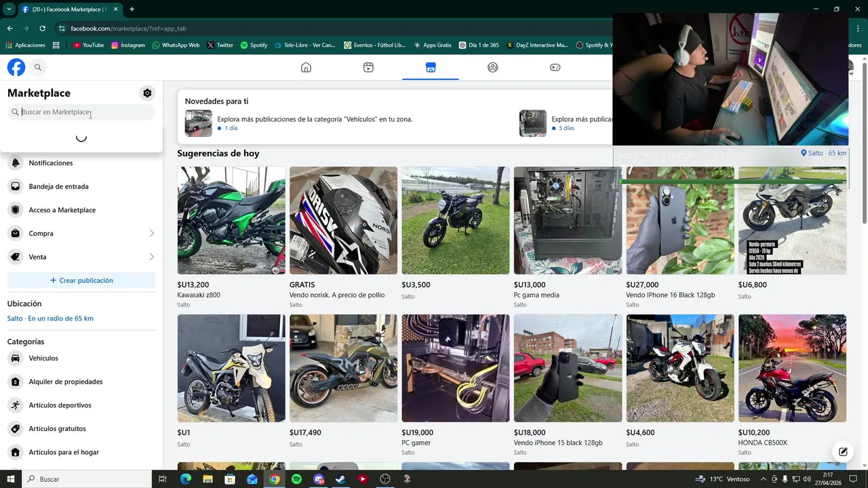Open Task View on the taskbar
This screenshot has width=868, height=488.
[163, 479]
